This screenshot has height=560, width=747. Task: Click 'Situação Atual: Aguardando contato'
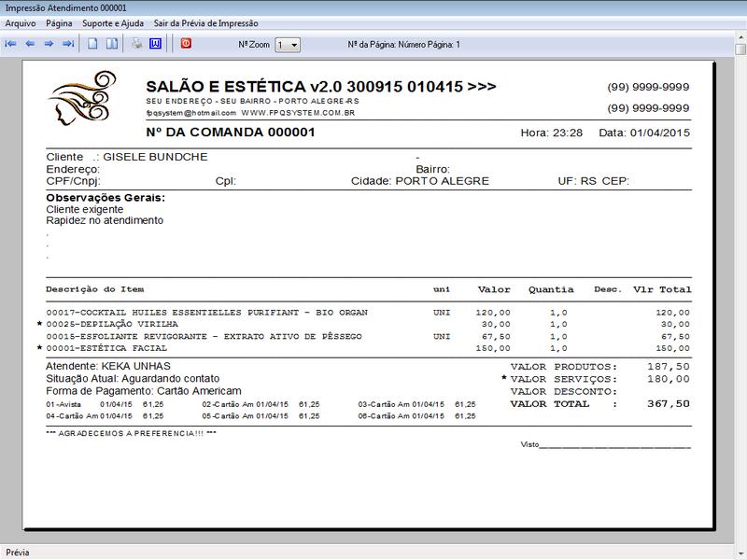pos(133,379)
